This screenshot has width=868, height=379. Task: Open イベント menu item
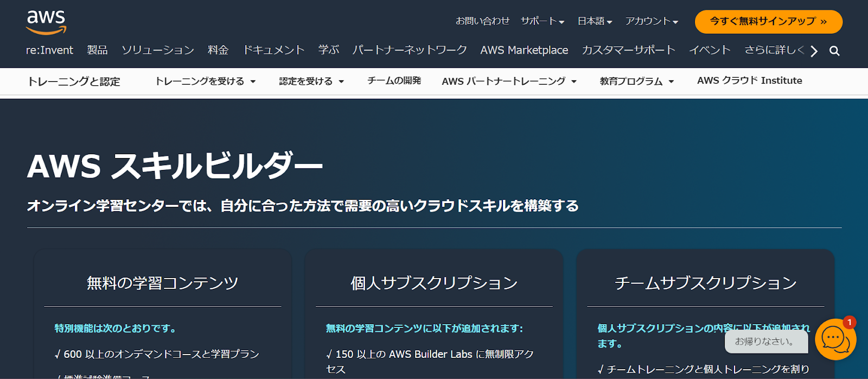[x=710, y=50]
